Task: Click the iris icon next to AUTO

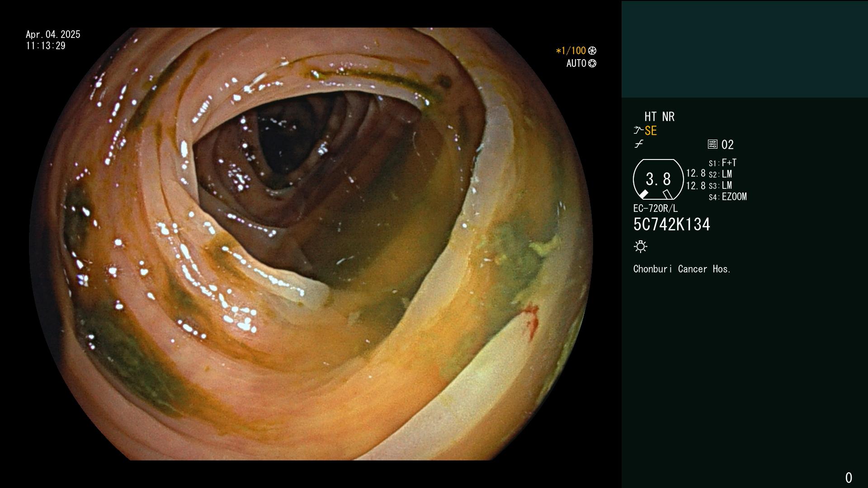Action: [592, 63]
